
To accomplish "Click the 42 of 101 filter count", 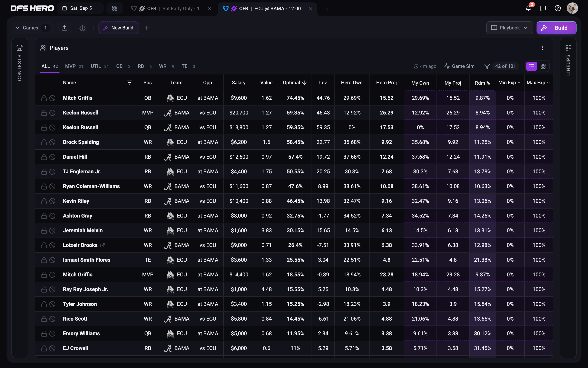I will 505,66.
